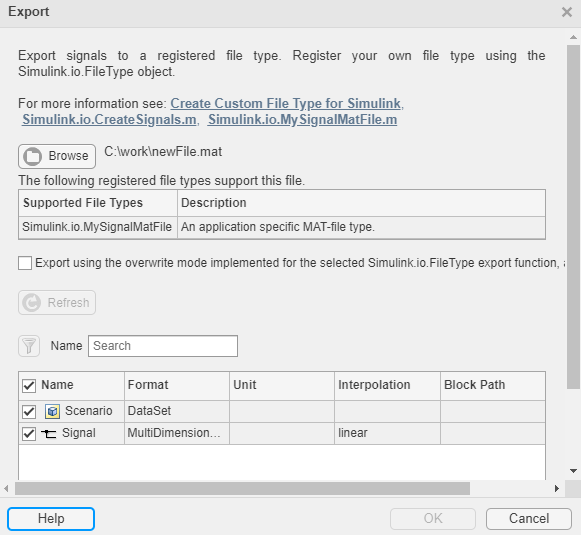Click the Browse folder button
The image size is (581, 535).
[57, 156]
